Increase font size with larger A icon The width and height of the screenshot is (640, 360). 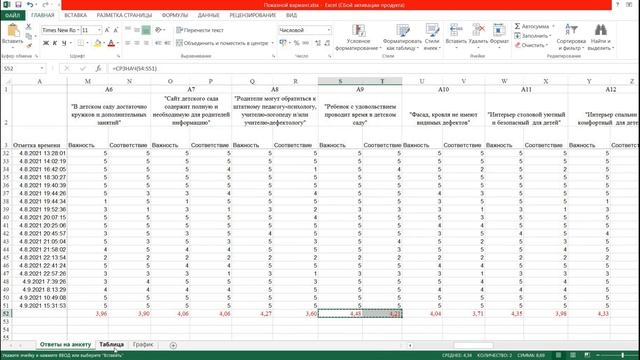107,30
